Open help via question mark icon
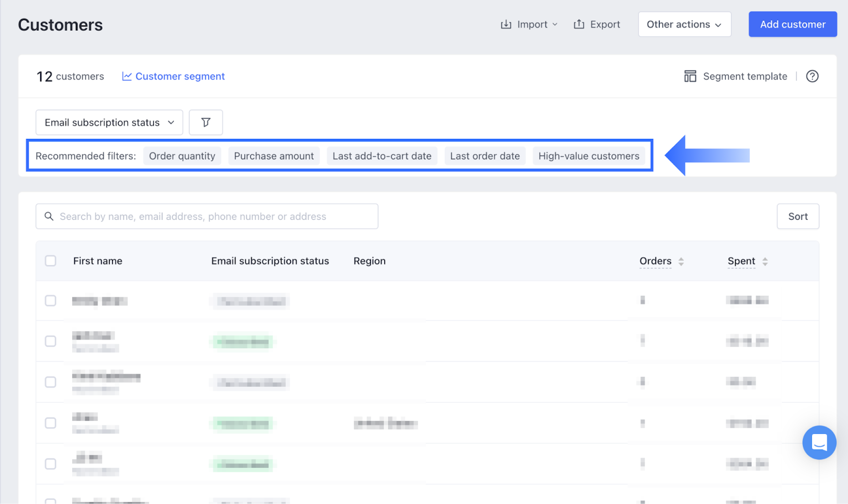This screenshot has width=848, height=504. (812, 76)
